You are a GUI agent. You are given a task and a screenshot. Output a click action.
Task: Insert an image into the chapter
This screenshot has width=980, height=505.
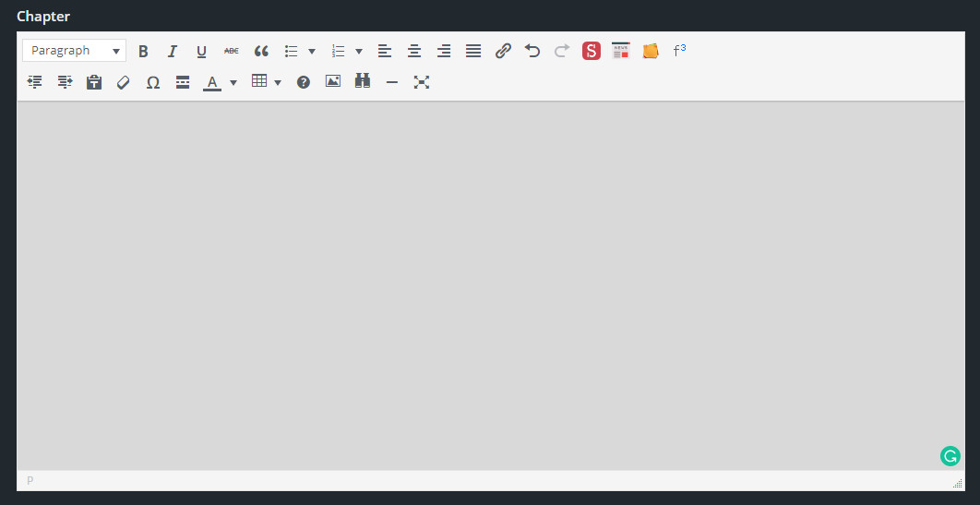(333, 81)
